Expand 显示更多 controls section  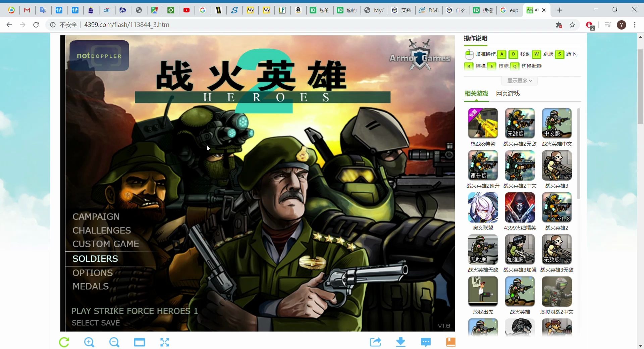point(520,81)
